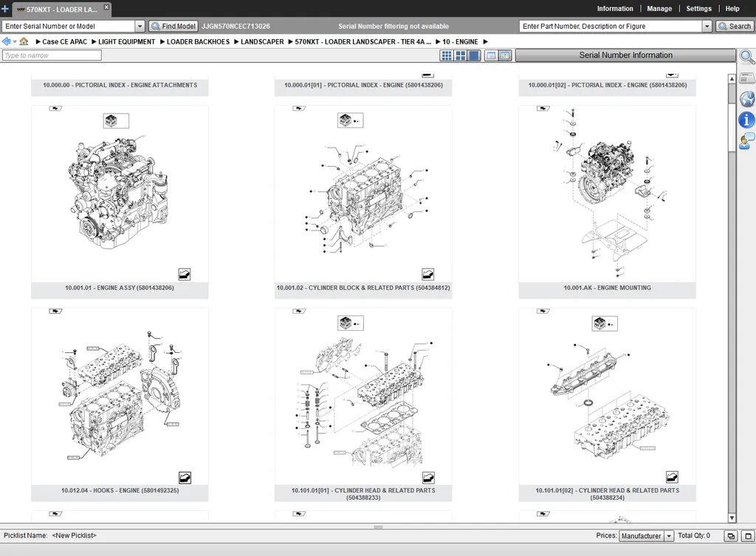This screenshot has height=556, width=756.
Task: Open the serial number or model dropdown
Action: click(x=140, y=26)
